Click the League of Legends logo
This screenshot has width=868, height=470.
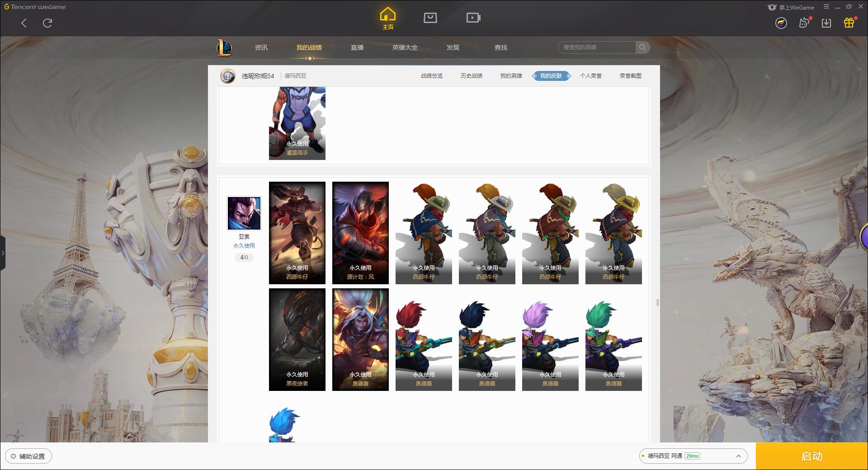pyautogui.click(x=224, y=47)
